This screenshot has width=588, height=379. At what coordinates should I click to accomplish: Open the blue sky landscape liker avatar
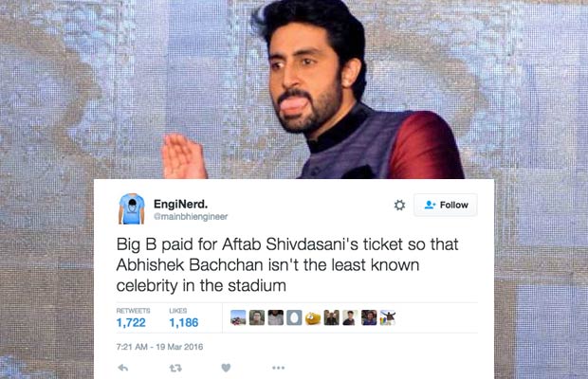[238, 317]
